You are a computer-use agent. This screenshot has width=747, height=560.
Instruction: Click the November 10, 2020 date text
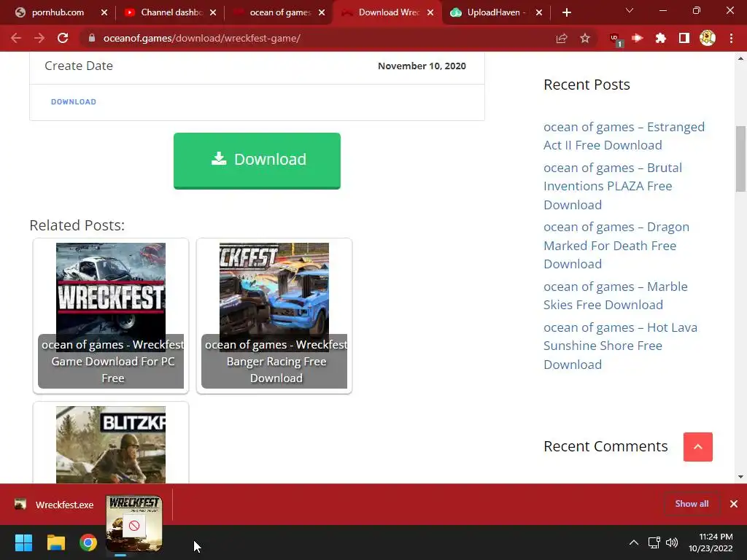tap(422, 66)
